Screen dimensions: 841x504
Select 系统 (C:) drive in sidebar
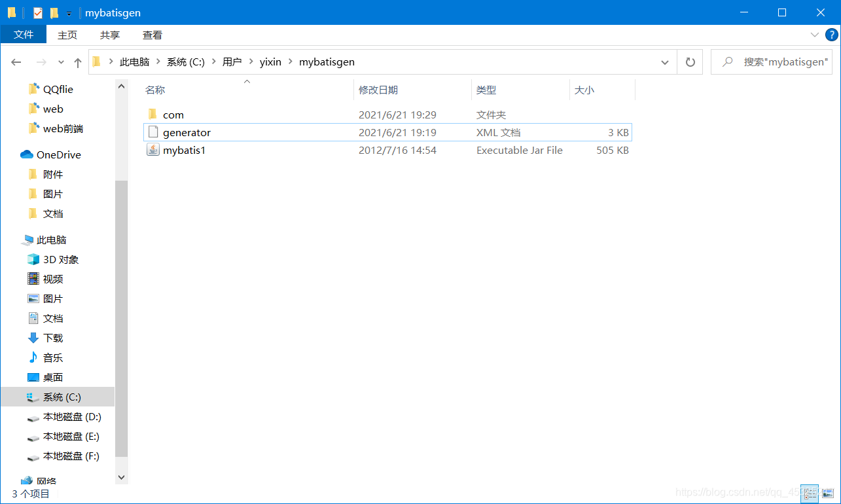click(57, 397)
